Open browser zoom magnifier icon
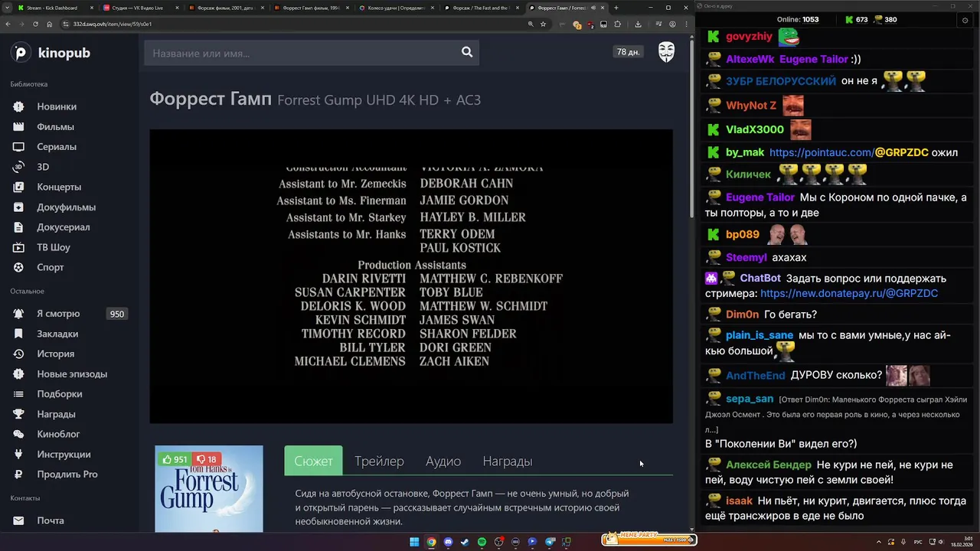Viewport: 980px width, 551px height. pyautogui.click(x=531, y=24)
